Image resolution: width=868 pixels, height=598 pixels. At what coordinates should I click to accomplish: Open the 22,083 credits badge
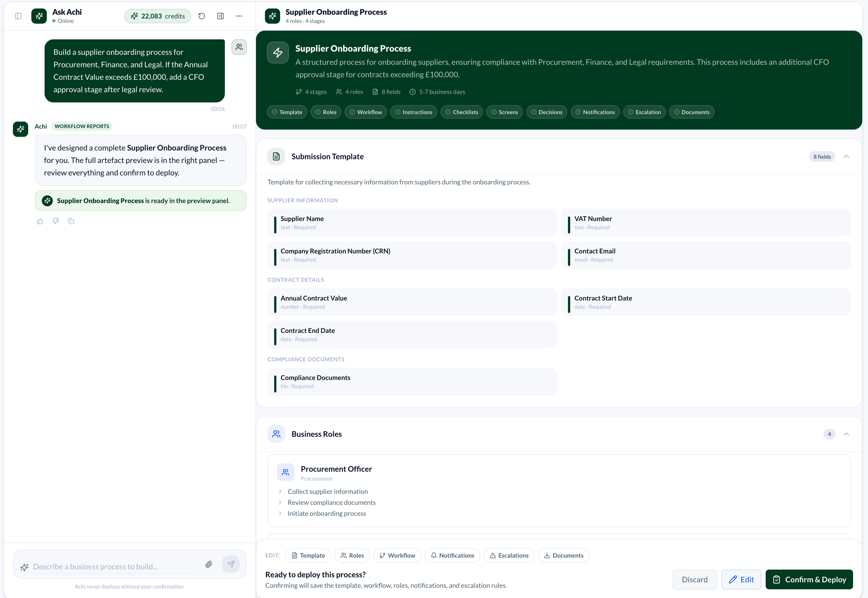[158, 16]
